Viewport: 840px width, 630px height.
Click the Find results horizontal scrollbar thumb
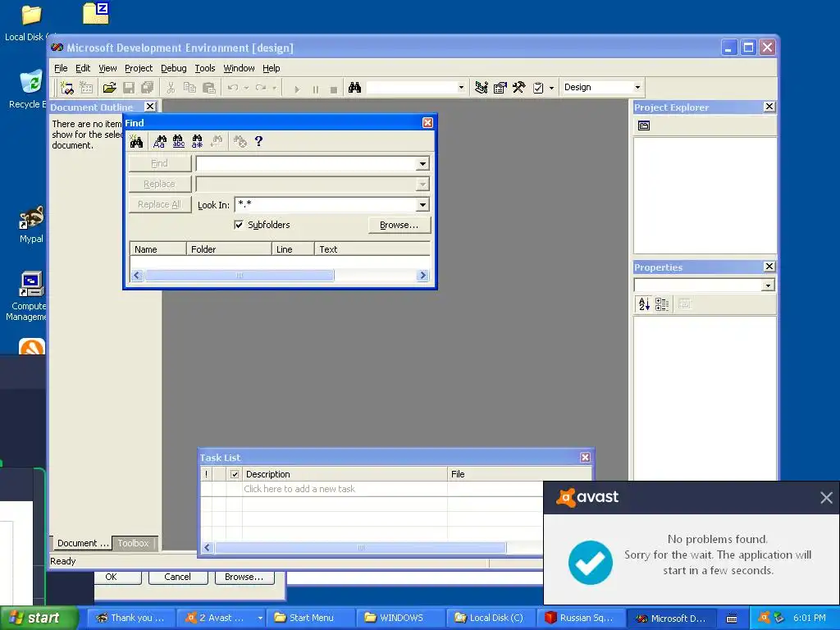pyautogui.click(x=239, y=276)
